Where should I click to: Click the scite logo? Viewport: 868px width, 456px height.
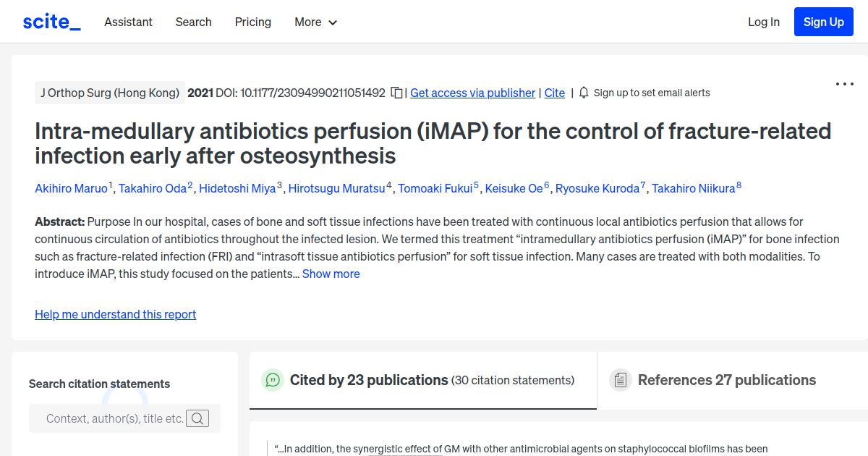tap(51, 21)
